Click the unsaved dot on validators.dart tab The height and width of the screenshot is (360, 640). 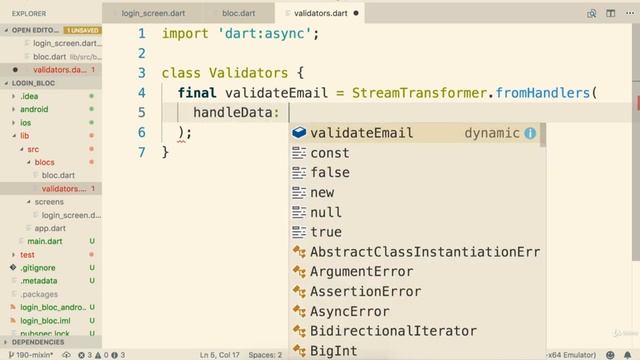356,13
